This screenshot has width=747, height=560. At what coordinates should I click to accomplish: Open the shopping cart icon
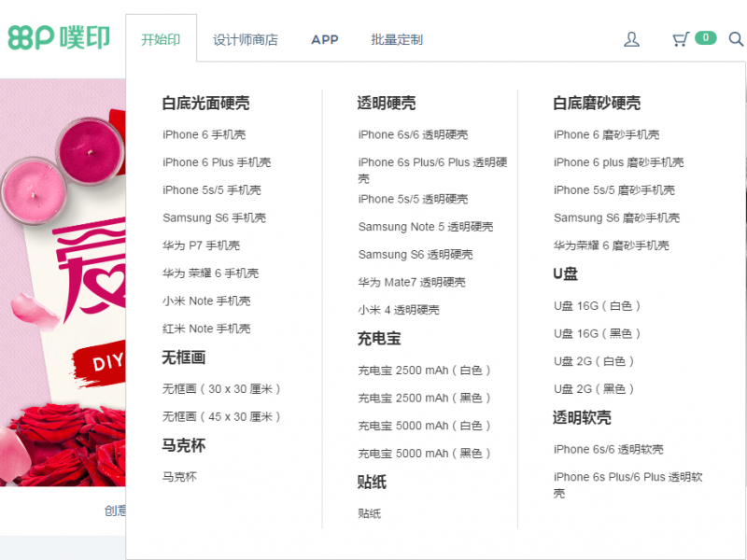click(681, 39)
